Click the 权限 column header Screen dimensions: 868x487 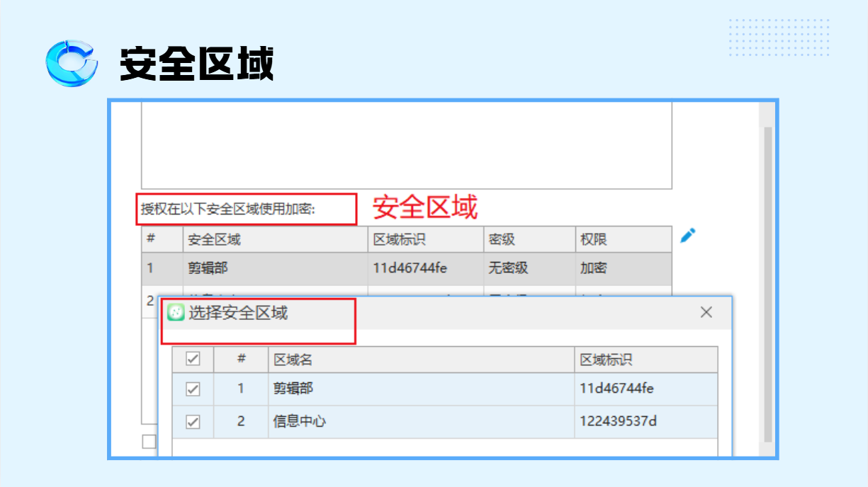pos(622,240)
